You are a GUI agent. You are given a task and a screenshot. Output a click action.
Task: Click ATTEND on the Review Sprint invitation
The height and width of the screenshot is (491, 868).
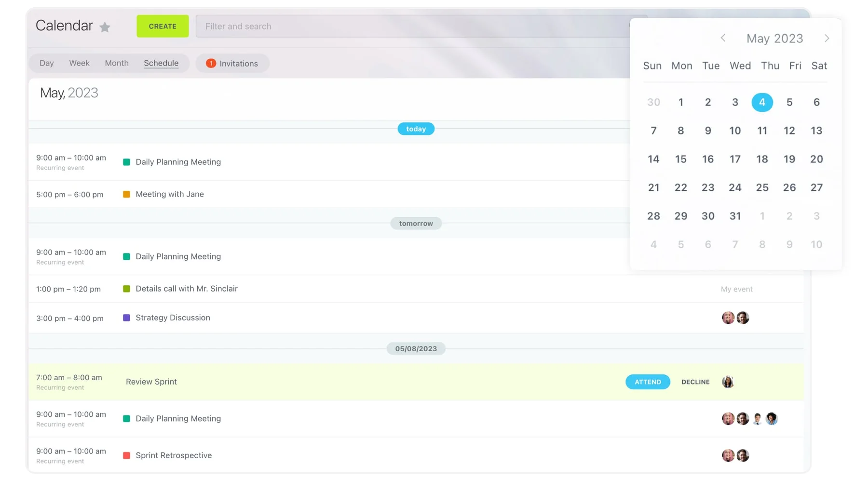point(648,382)
